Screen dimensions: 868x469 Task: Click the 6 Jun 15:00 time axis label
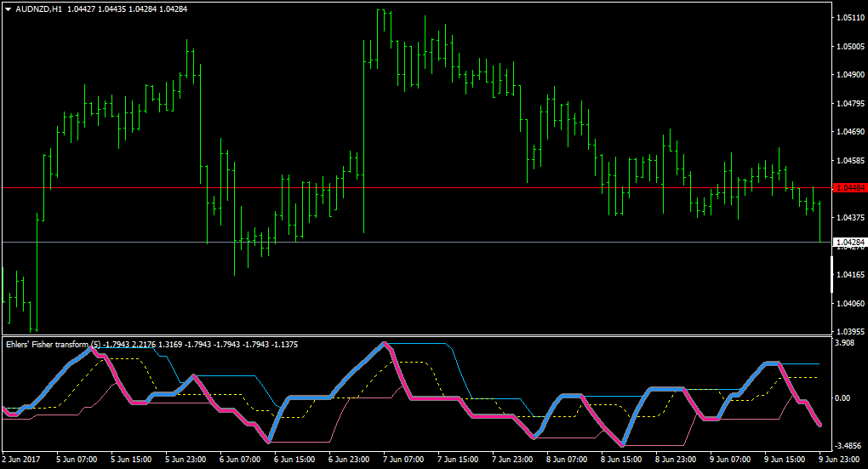click(x=294, y=460)
